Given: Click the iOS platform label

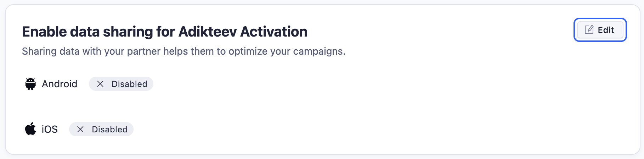Looking at the screenshot, I should pos(50,129).
